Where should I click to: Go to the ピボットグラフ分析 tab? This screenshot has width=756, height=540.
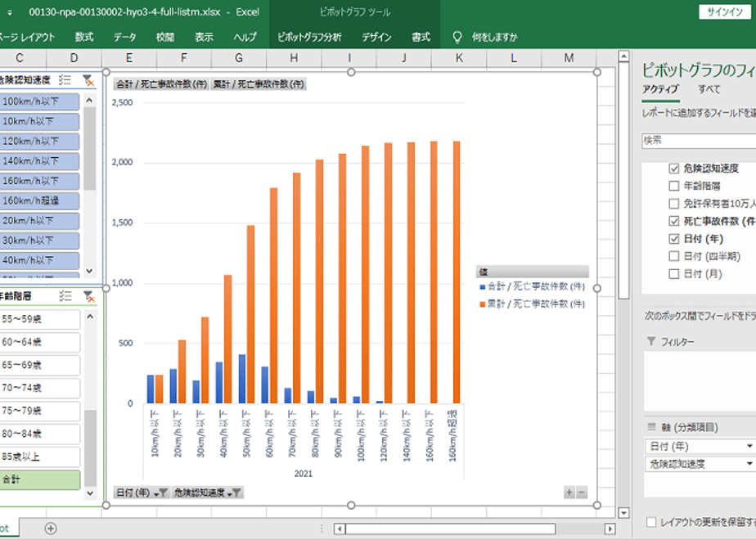309,37
